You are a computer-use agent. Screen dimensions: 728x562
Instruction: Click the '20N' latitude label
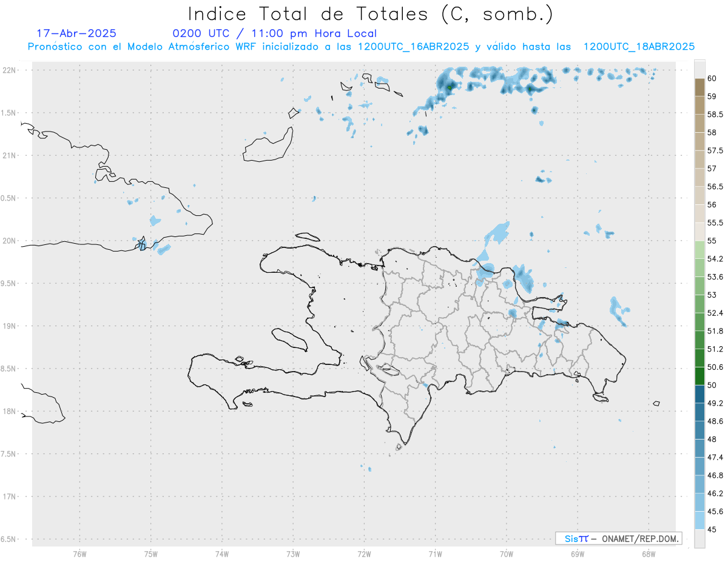click(9, 241)
